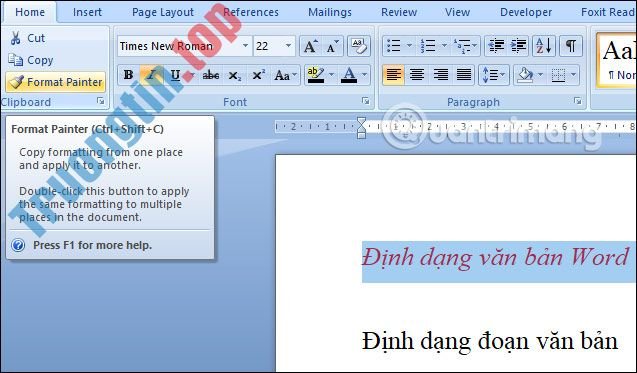The width and height of the screenshot is (637, 373).
Task: Toggle Subscript formatting
Action: [x=234, y=75]
